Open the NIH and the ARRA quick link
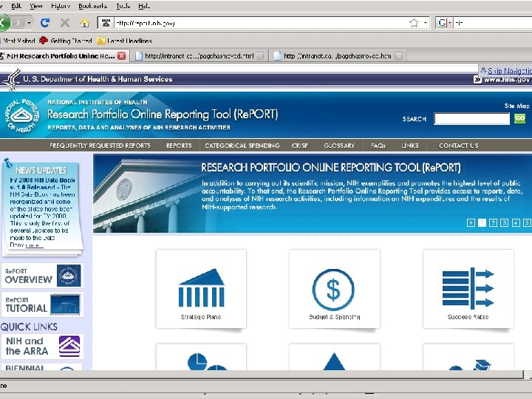The image size is (532, 399). pyautogui.click(x=42, y=346)
